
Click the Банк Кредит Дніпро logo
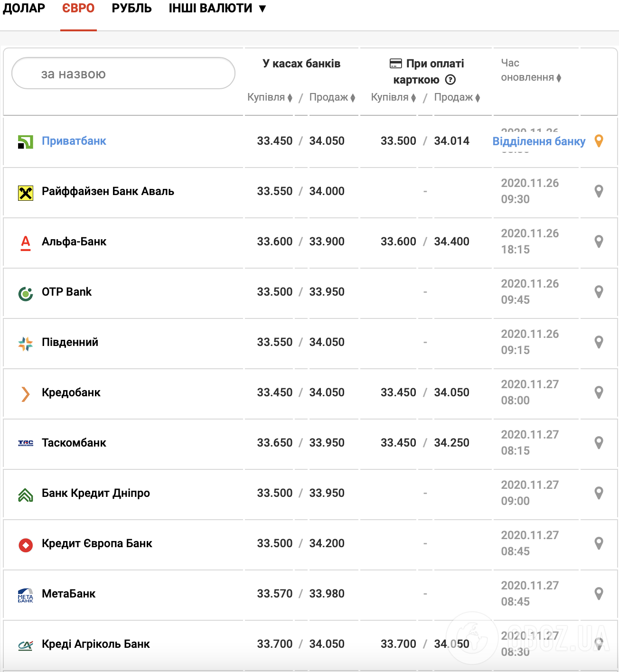[x=26, y=495]
